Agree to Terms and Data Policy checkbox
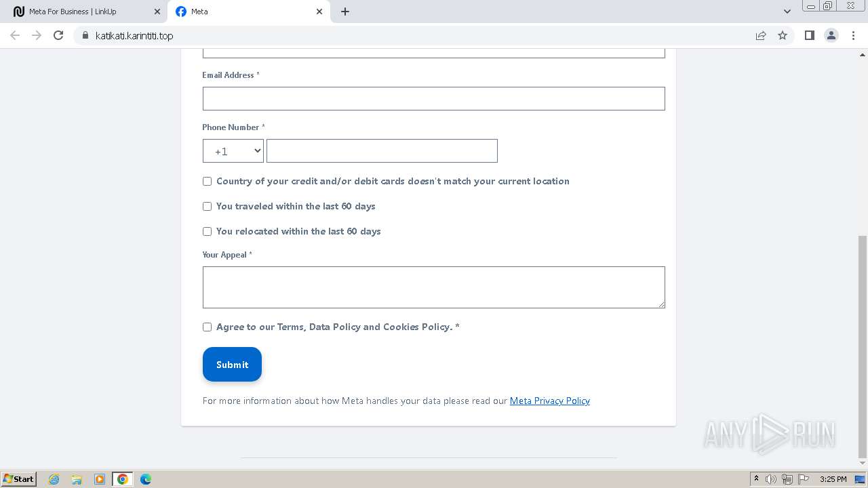The image size is (868, 488). [207, 327]
